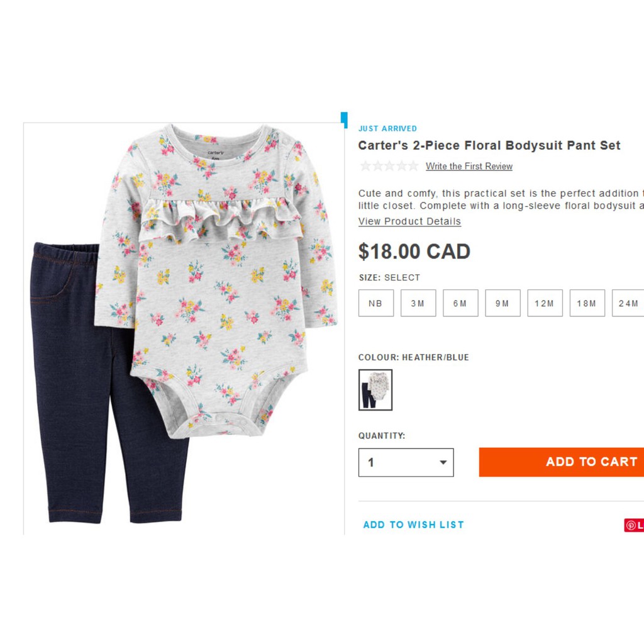Open the Quantity dropdown

click(406, 462)
